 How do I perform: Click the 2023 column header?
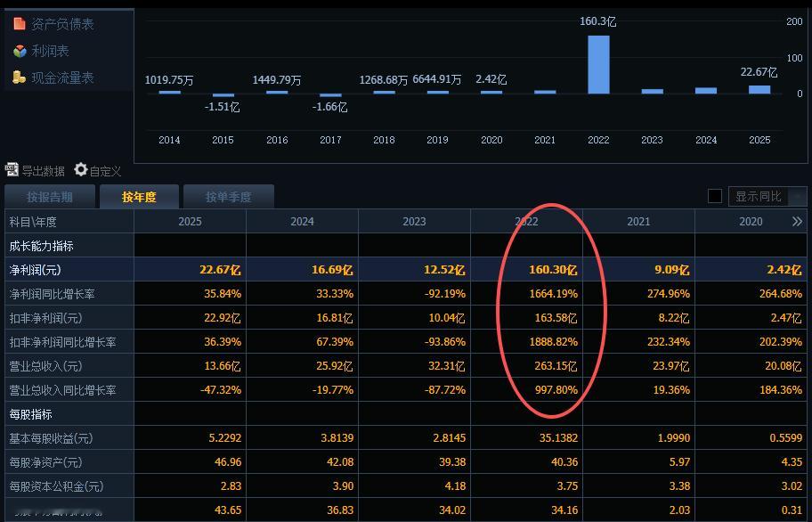pyautogui.click(x=414, y=222)
